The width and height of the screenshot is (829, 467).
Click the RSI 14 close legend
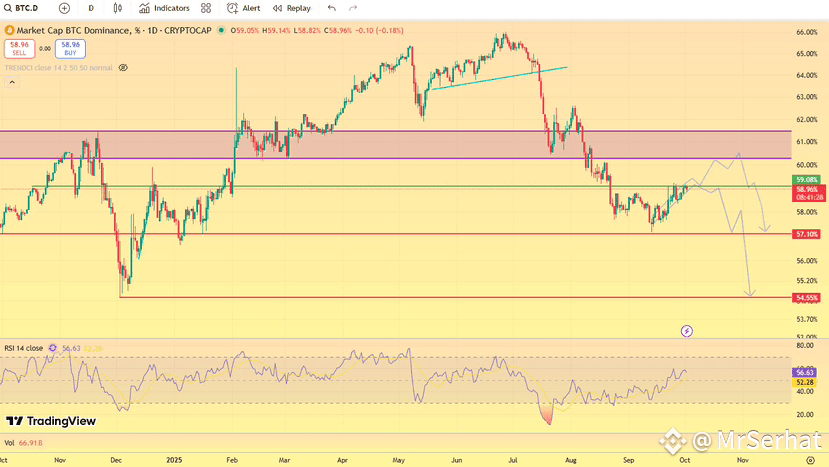[24, 348]
